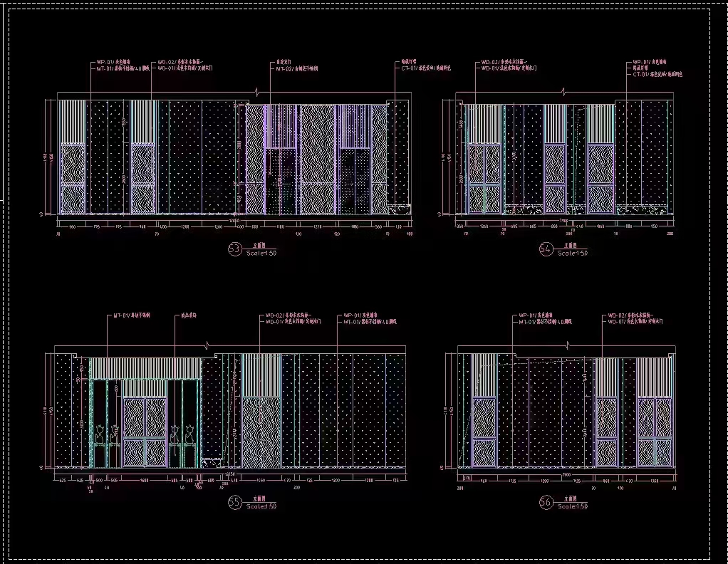Pick the Scale 1:50 text beneath elevation 55
The image size is (728, 564).
[x=261, y=506]
